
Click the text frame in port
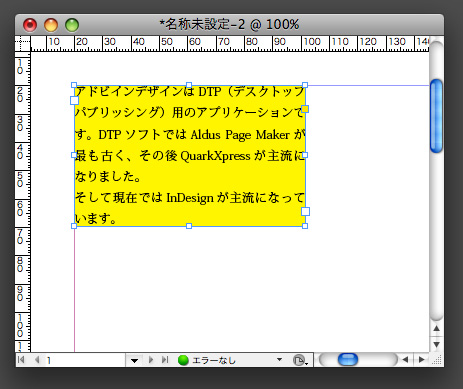point(74,100)
